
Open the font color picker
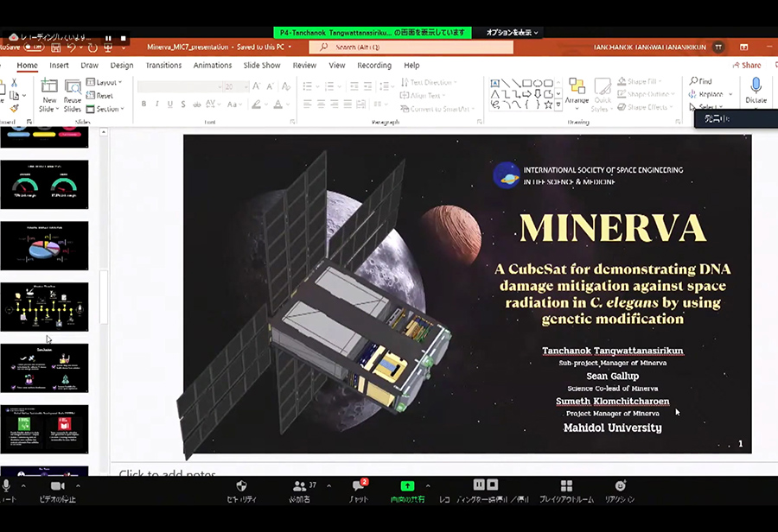tap(280, 104)
